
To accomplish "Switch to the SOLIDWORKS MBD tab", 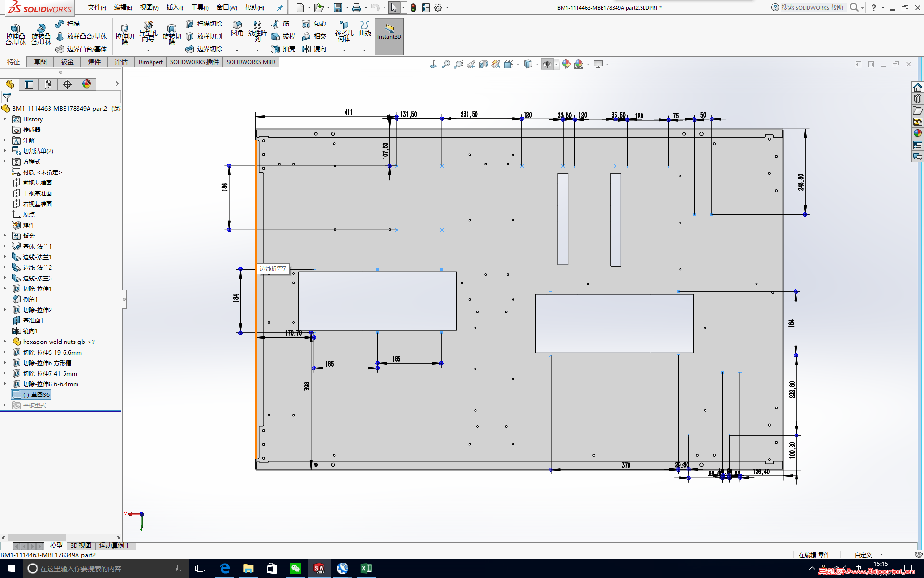I will coord(251,62).
